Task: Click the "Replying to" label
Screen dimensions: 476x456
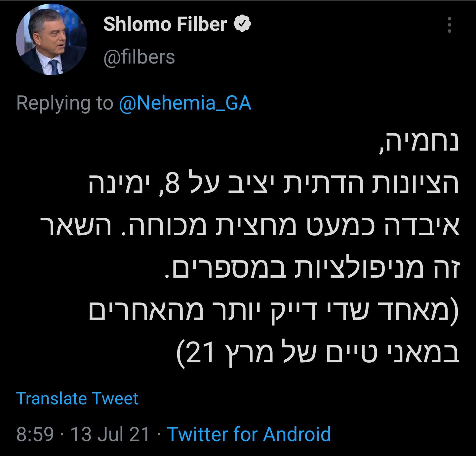Action: [64, 103]
